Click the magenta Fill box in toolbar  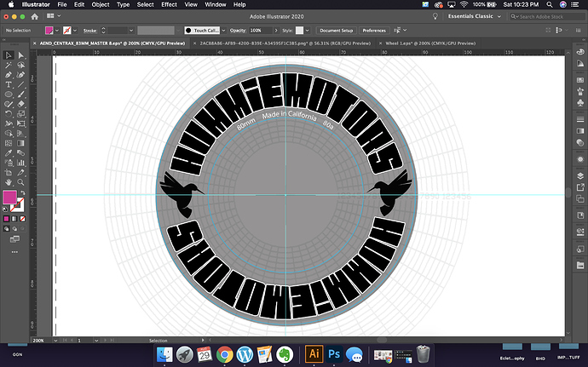point(9,198)
